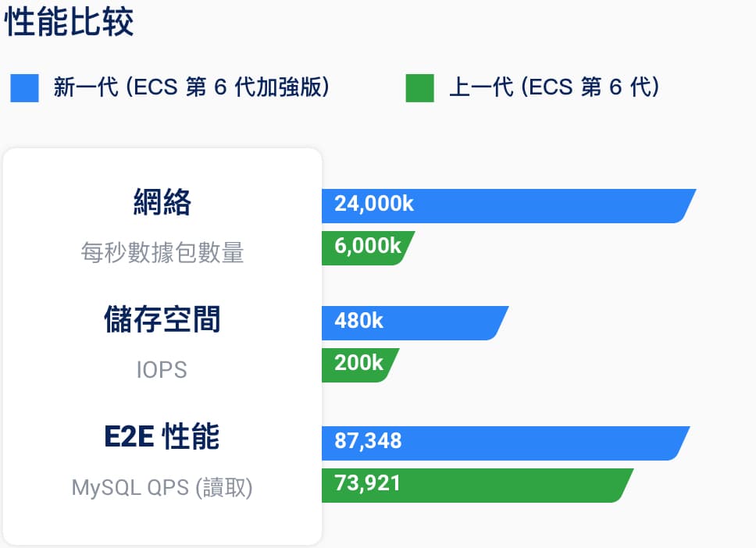Screen dimensions: 756x548
Task: Click the blue legend color square
Action: [x=24, y=88]
